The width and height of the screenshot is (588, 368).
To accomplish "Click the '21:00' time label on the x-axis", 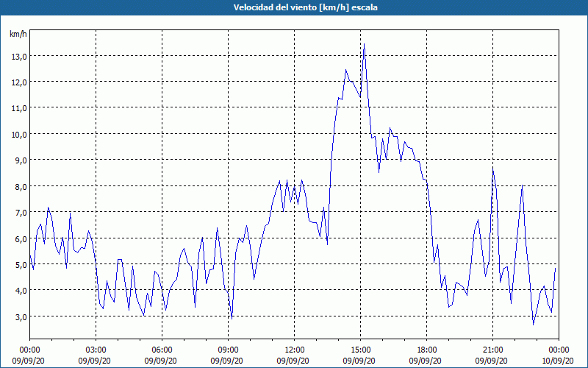I will 492,350.
